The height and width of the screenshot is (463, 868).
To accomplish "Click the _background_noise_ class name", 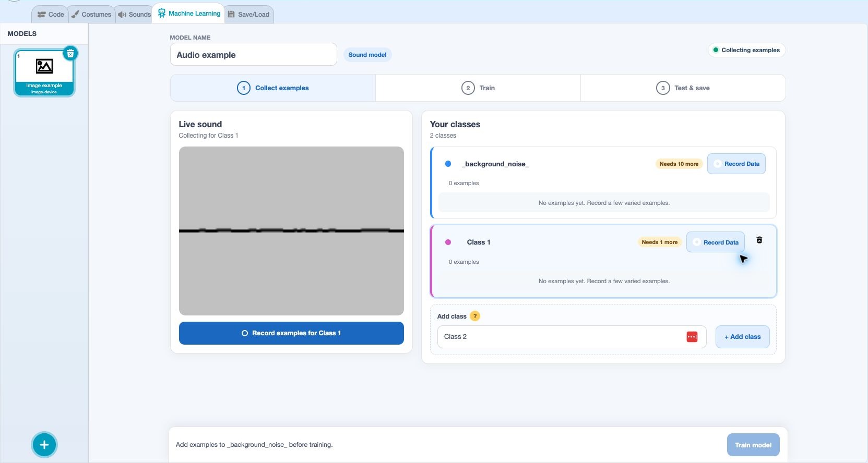I will coord(495,164).
